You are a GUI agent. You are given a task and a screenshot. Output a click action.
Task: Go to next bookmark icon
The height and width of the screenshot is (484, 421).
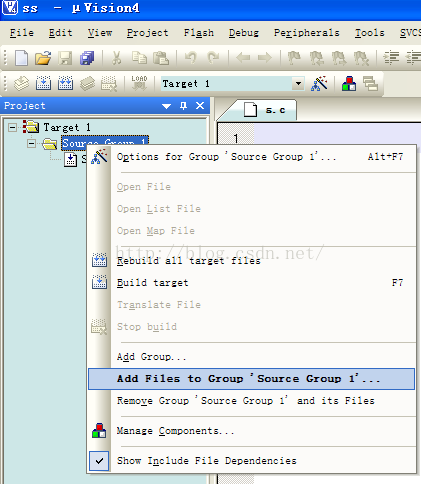339,58
